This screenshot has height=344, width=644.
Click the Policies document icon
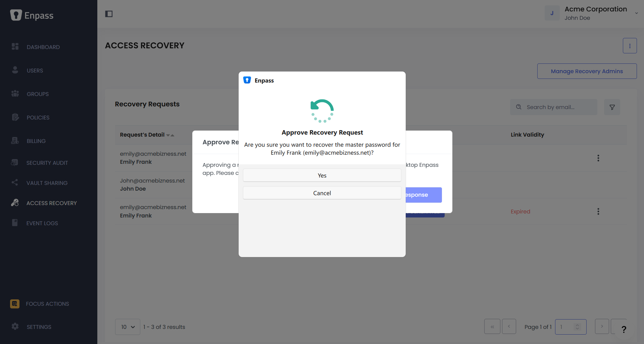coord(15,117)
